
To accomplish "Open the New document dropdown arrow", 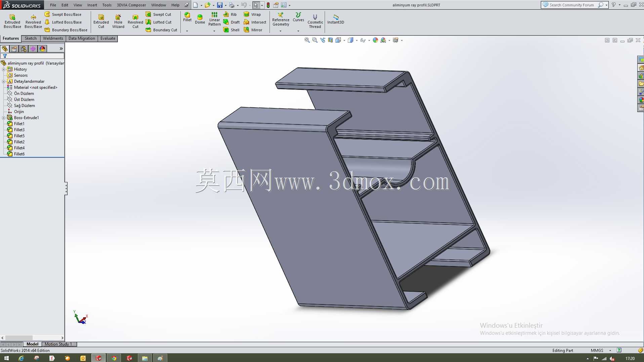I will pos(201,5).
